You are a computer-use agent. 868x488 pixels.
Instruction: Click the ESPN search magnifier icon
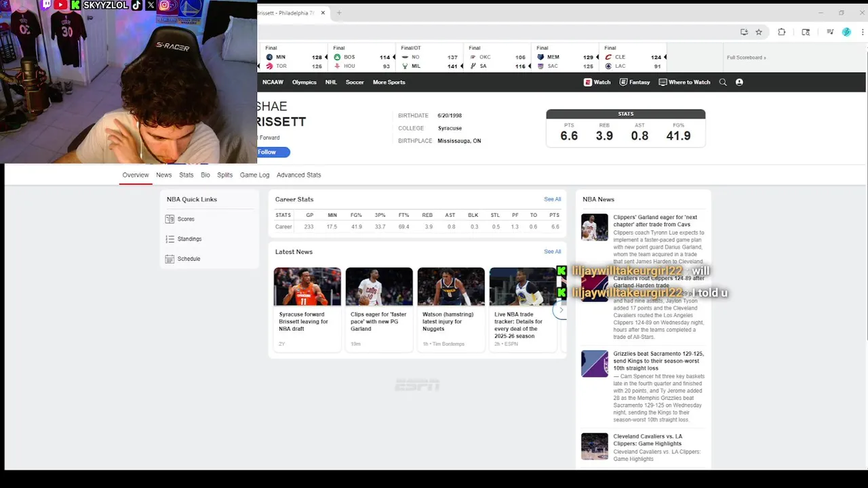point(723,82)
